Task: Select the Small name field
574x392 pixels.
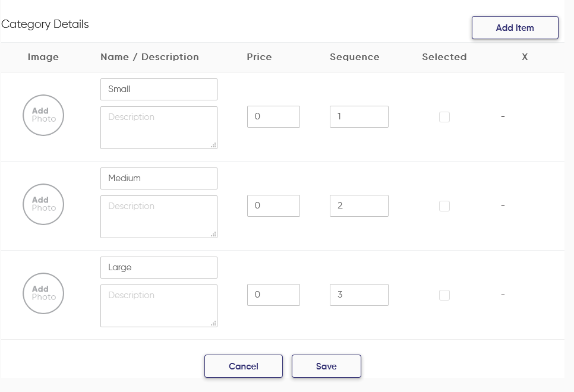Action: tap(159, 89)
